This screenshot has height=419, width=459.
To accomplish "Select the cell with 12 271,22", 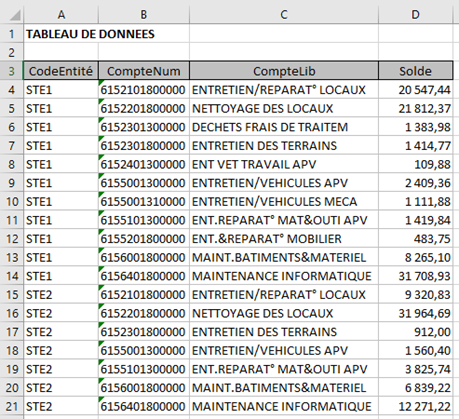I will 416,406.
